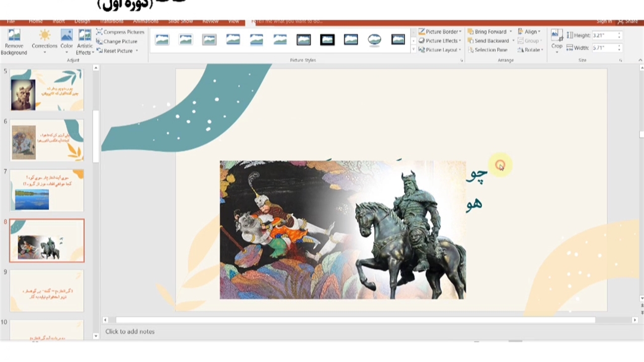Open the Corrections brightness options
Image resolution: width=644 pixels, height=362 pixels.
pyautogui.click(x=44, y=42)
